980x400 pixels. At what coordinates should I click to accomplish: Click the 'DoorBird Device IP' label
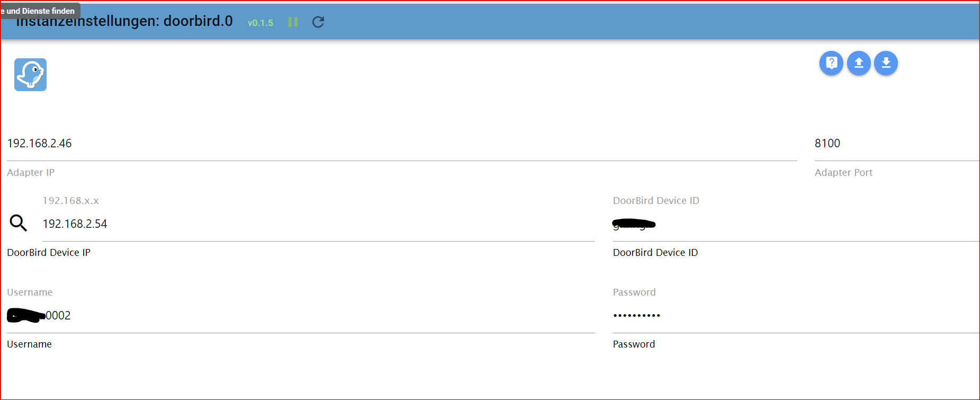tap(49, 253)
